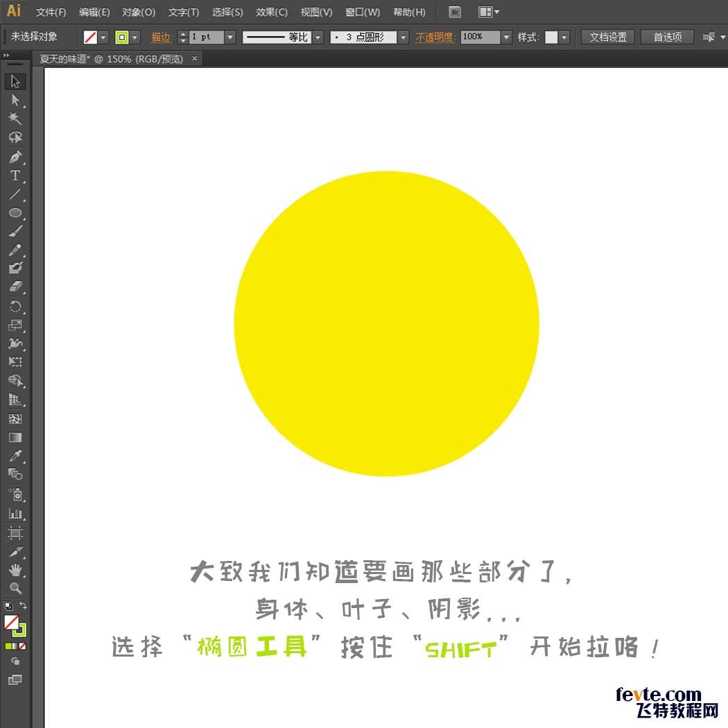The height and width of the screenshot is (728, 728).
Task: Open the 编辑(E) menu
Action: [94, 12]
